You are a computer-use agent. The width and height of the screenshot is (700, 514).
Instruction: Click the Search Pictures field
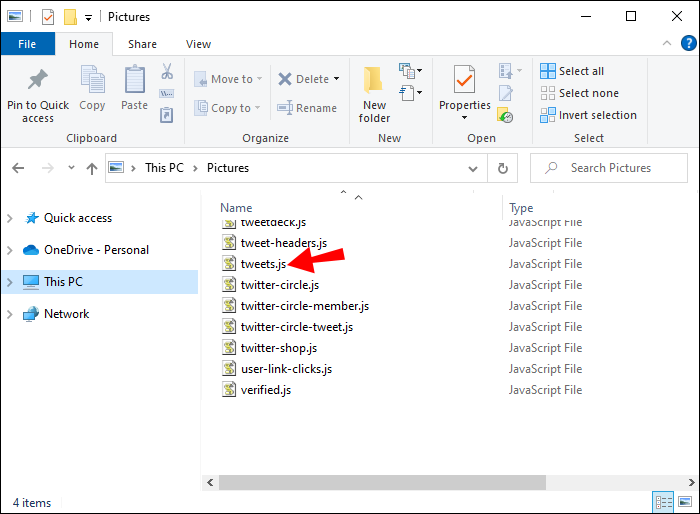pyautogui.click(x=610, y=168)
